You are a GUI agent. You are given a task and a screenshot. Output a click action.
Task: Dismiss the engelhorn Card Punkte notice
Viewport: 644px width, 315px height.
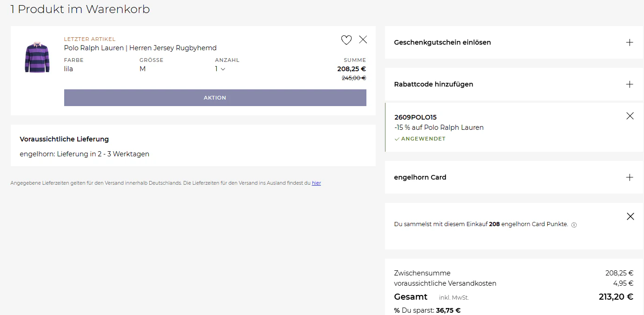point(631,216)
